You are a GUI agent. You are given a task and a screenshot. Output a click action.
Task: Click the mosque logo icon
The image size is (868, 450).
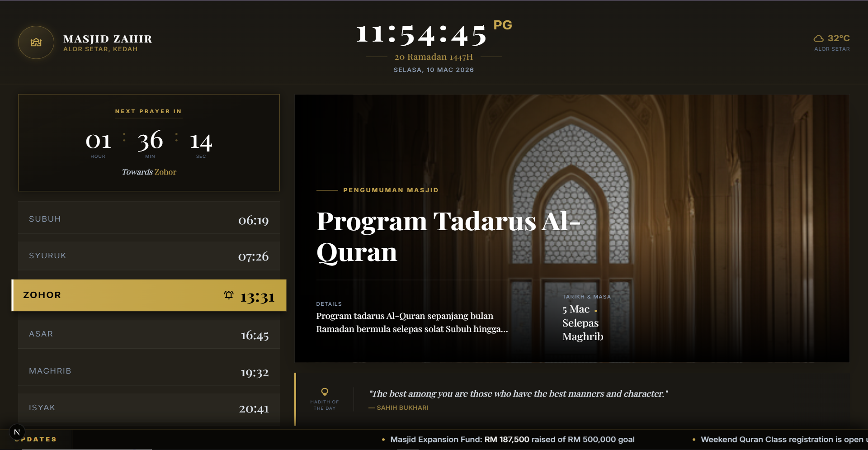click(36, 43)
